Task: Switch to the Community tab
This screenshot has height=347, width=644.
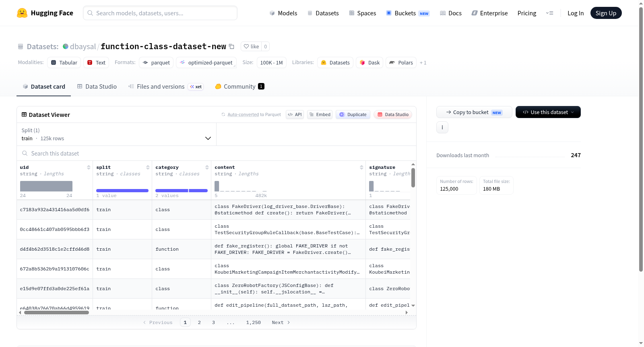Action: (x=239, y=86)
